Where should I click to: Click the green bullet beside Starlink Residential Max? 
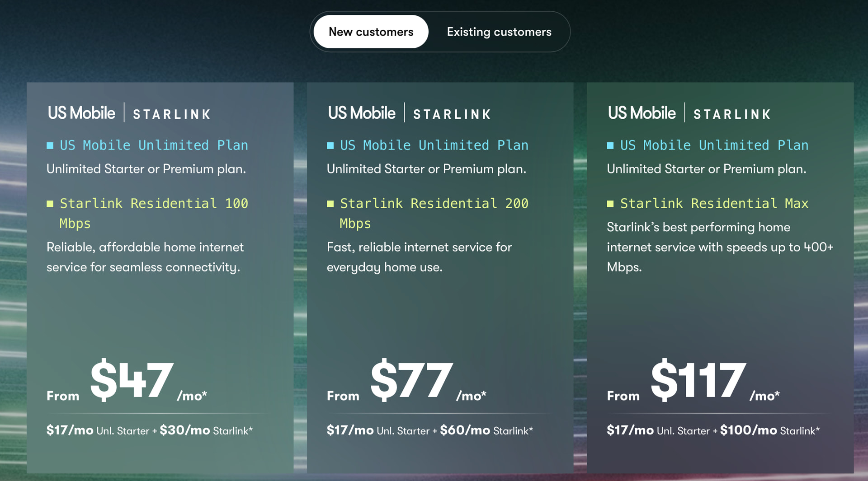coord(610,204)
